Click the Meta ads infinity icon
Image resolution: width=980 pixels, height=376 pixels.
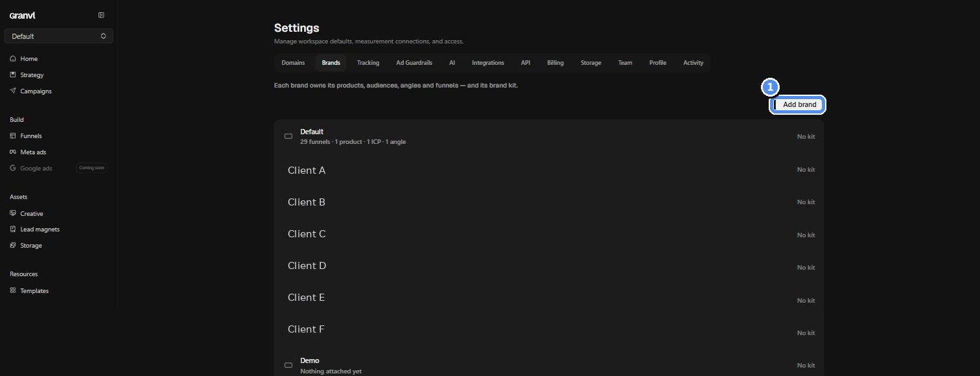pyautogui.click(x=13, y=152)
